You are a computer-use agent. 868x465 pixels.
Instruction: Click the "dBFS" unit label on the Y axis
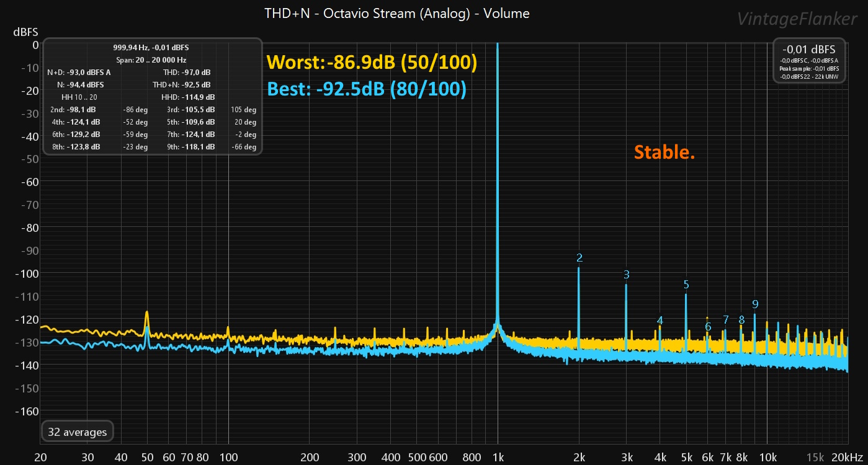click(26, 31)
